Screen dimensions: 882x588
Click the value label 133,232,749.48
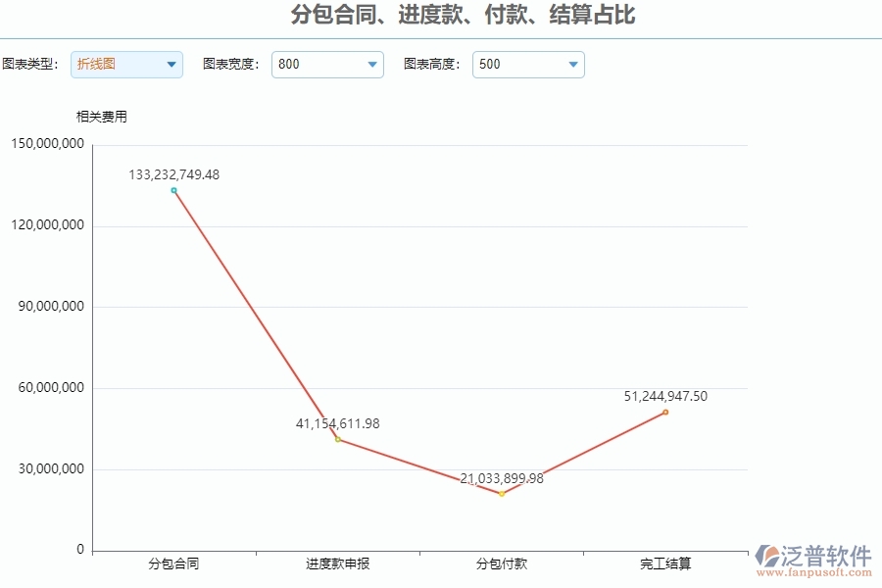173,175
